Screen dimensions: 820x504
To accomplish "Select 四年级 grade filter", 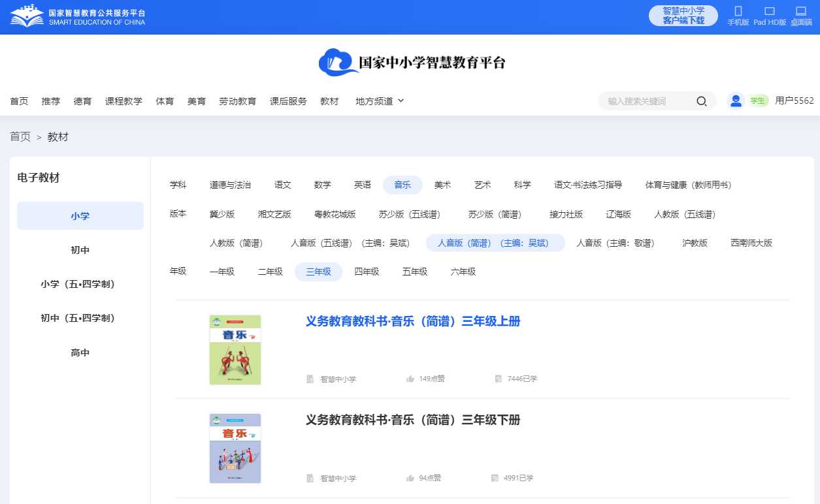I will point(367,272).
